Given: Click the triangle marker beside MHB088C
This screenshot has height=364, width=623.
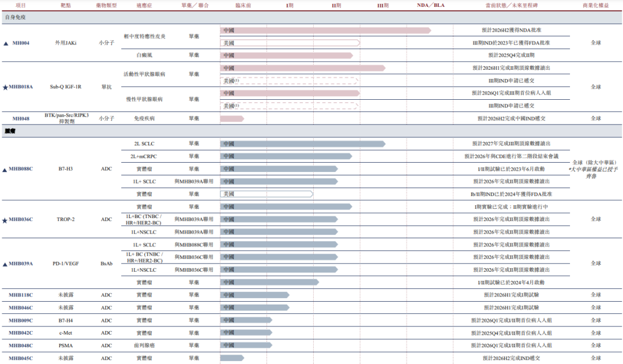Looking at the screenshot, I should click(5, 170).
